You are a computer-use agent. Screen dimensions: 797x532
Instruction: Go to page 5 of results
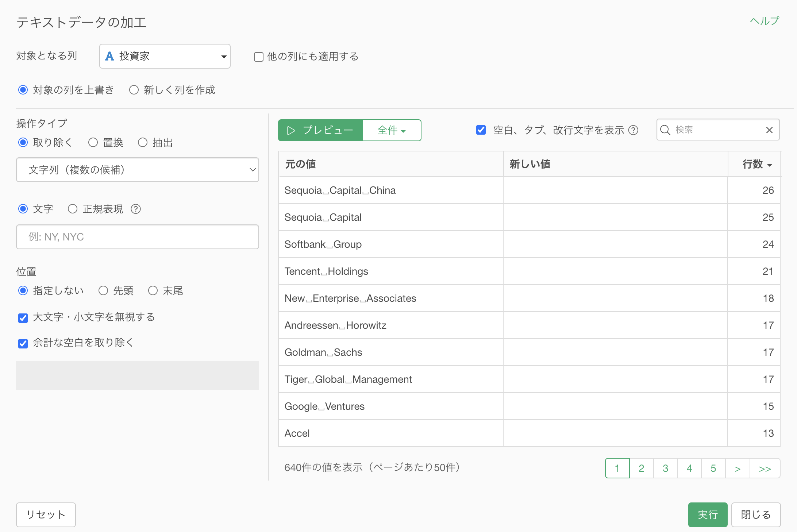713,468
